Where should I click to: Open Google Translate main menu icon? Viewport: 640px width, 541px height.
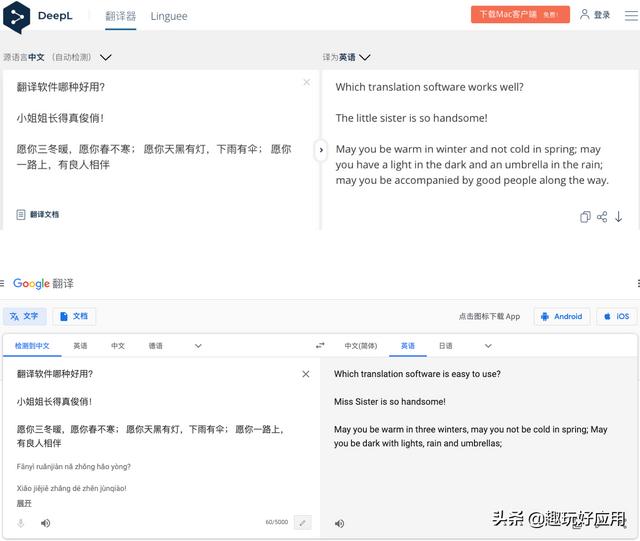pyautogui.click(x=2, y=283)
